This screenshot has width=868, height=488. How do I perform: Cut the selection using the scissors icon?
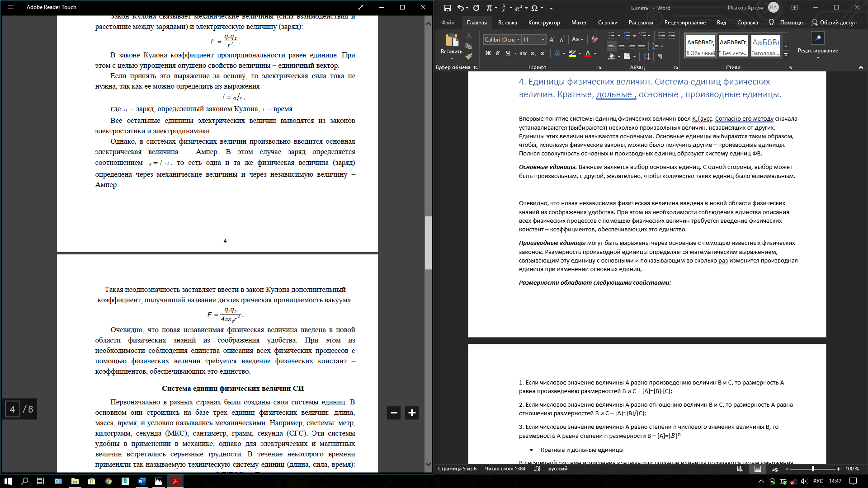tap(469, 35)
